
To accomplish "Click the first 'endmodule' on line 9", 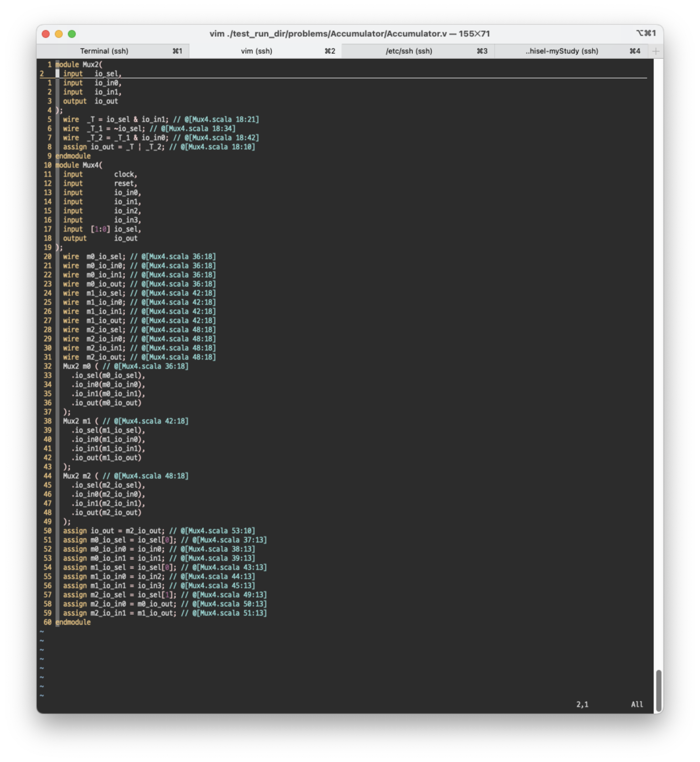I will pos(73,156).
